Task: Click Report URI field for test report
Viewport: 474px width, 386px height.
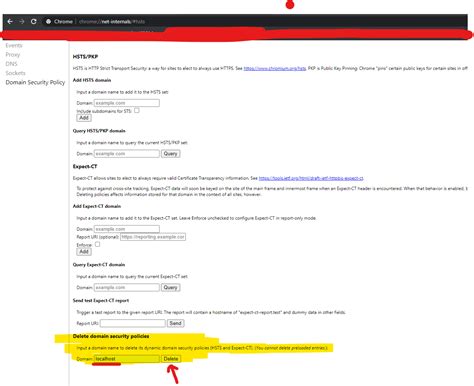Action: [x=133, y=323]
